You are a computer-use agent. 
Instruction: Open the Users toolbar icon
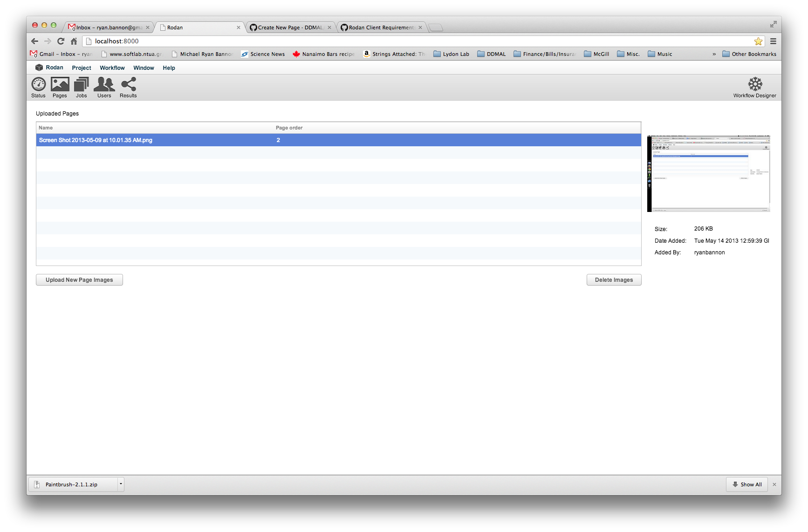coord(104,88)
